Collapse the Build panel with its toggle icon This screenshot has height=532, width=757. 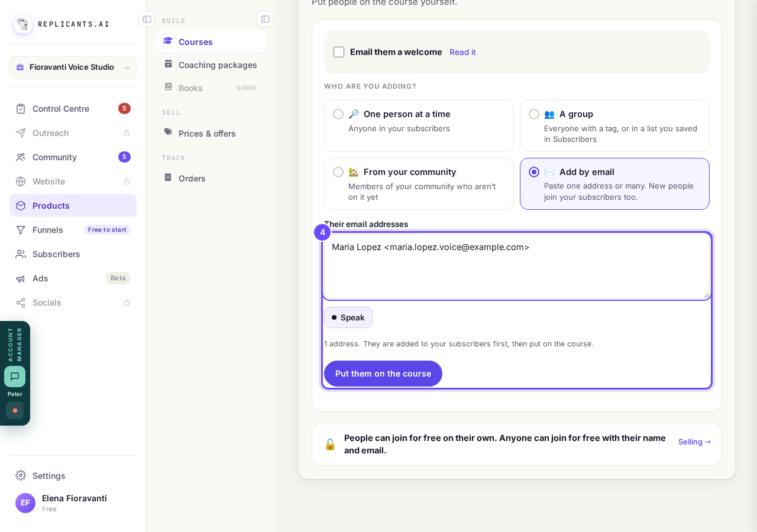click(265, 19)
